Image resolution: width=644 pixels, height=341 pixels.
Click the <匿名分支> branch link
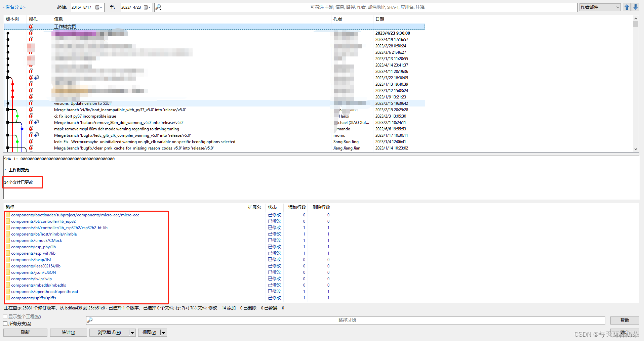(14, 7)
